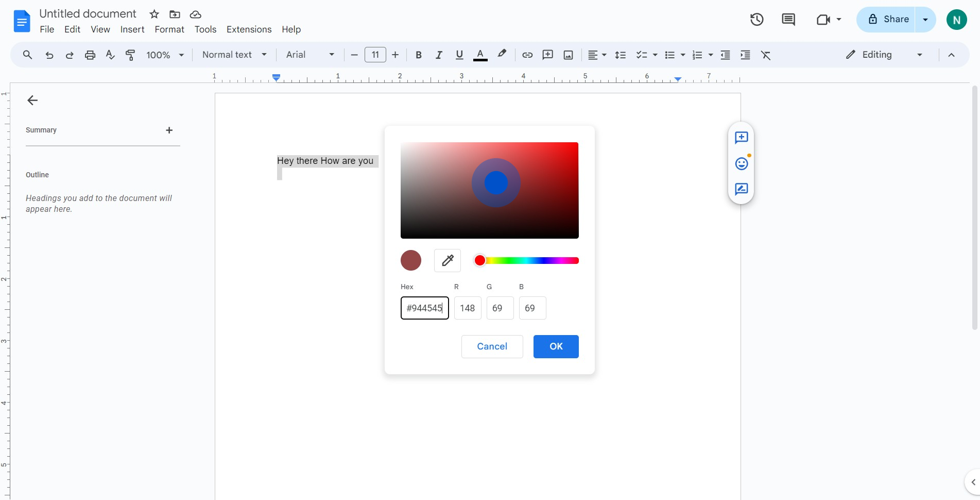Open the checklist options dropdown arrow
This screenshot has width=980, height=500.
(x=655, y=55)
